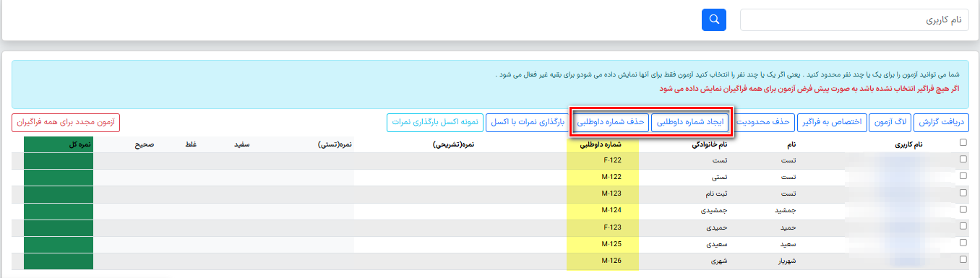This screenshot has height=278, width=980.
Task: Click the first name حمید cell
Action: pyautogui.click(x=788, y=227)
